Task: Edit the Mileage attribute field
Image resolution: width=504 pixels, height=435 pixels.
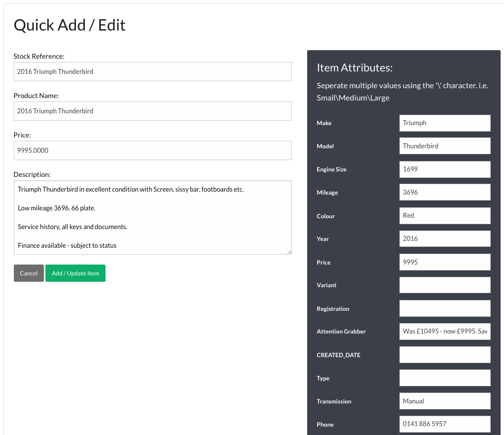Action: [x=444, y=193]
